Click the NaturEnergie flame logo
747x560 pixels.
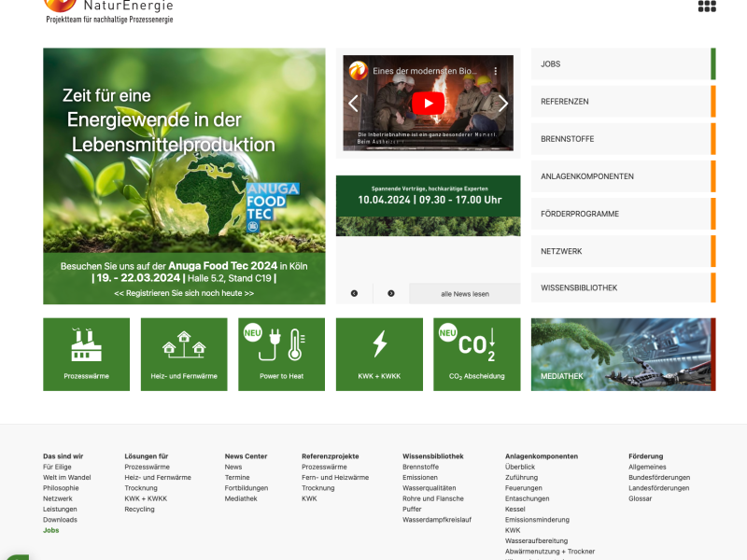pyautogui.click(x=60, y=5)
